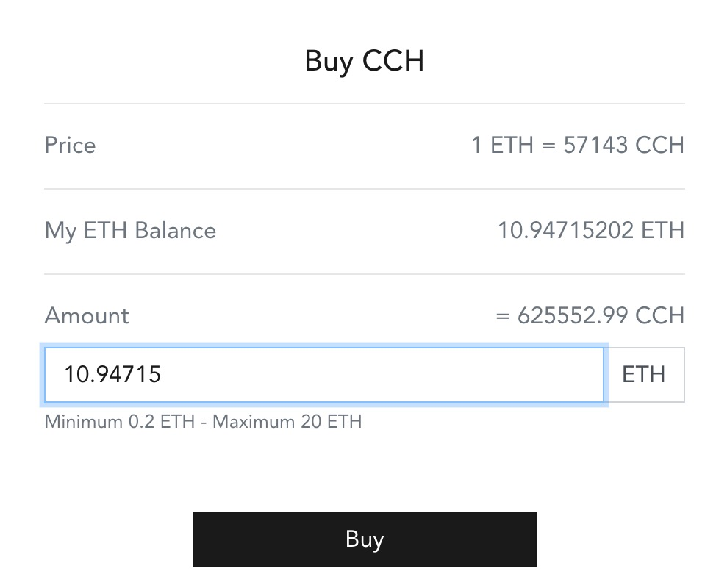Click the equals sign before 625552.99 CCH
The height and width of the screenshot is (588, 716).
[503, 315]
